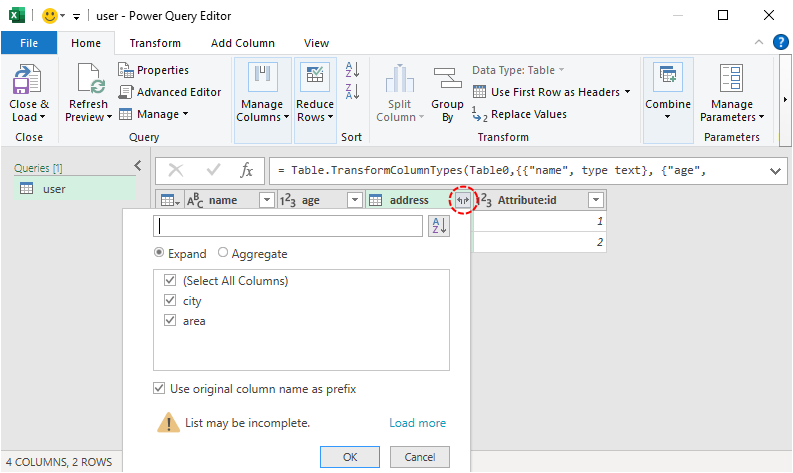Viewport: 793px width, 473px height.
Task: Switch to the Transform tab
Action: coord(155,43)
